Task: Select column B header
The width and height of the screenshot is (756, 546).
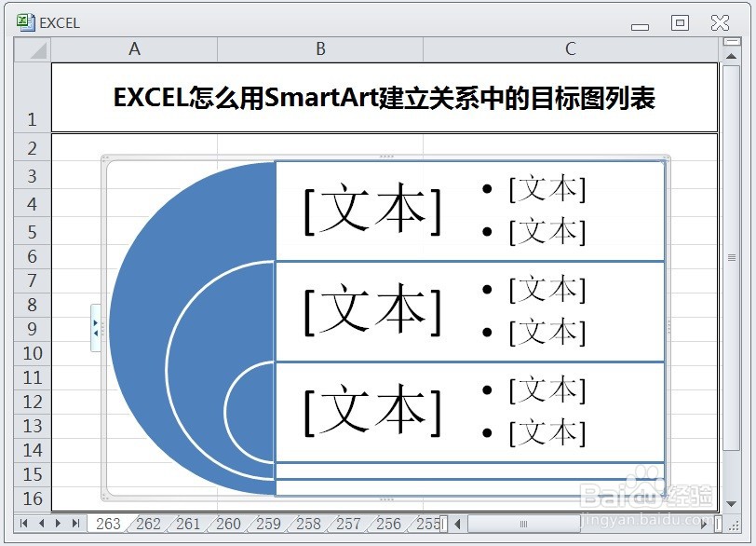Action: pos(320,48)
